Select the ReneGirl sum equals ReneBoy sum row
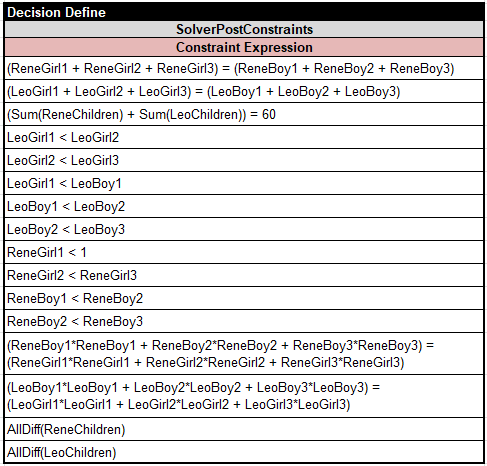 tap(244, 68)
